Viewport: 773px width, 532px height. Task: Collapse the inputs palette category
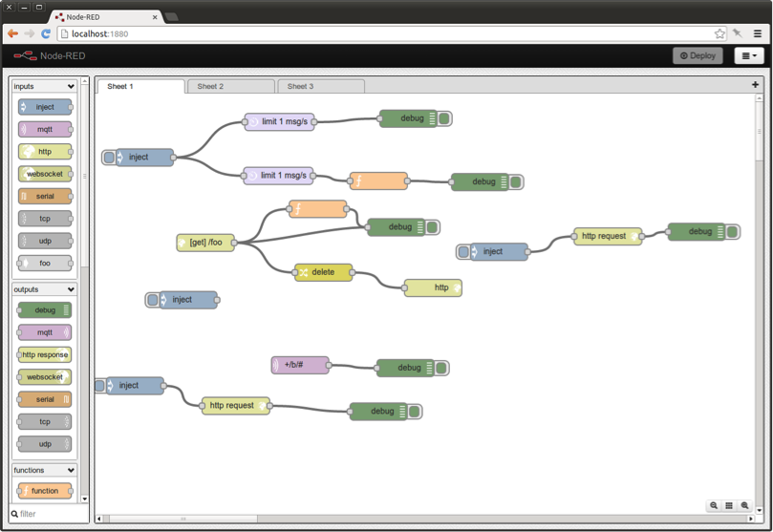coord(70,87)
